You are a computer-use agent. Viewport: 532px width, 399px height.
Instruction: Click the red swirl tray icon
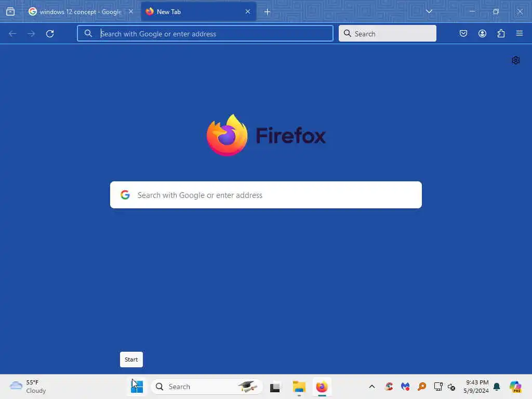(389, 387)
